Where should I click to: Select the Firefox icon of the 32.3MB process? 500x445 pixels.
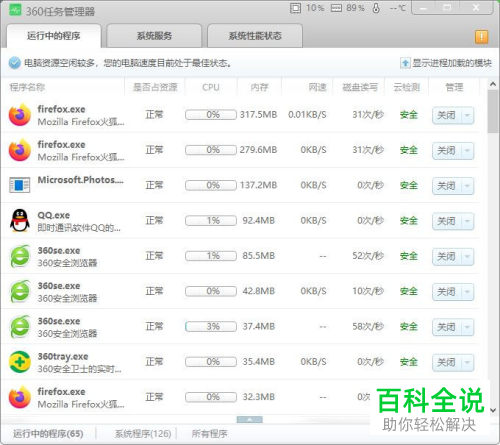click(20, 397)
